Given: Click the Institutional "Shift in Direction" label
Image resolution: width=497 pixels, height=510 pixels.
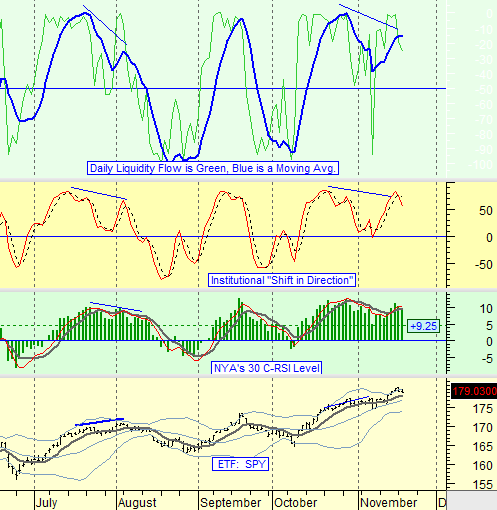Looking at the screenshot, I should tap(282, 280).
